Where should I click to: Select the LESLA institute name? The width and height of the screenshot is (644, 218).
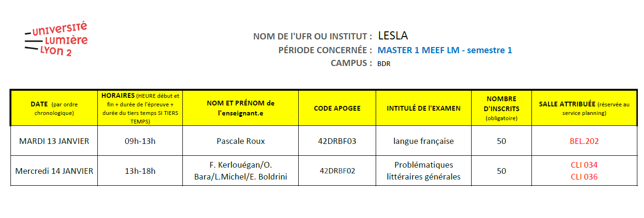[393, 36]
